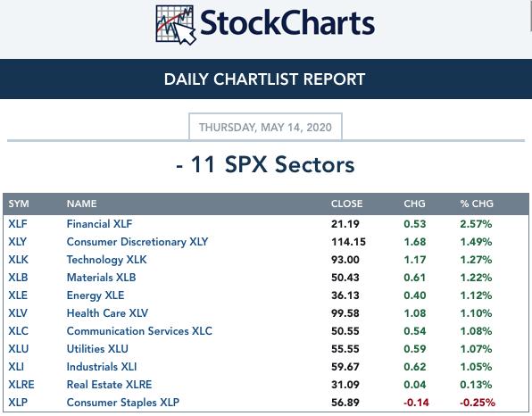Open Consumer Staples XLP name link
This screenshot has height=416, width=532.
click(x=123, y=403)
